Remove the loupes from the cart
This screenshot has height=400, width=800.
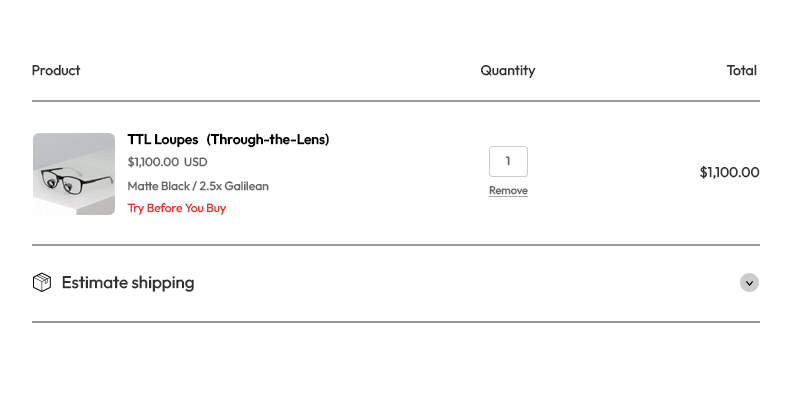coord(508,191)
